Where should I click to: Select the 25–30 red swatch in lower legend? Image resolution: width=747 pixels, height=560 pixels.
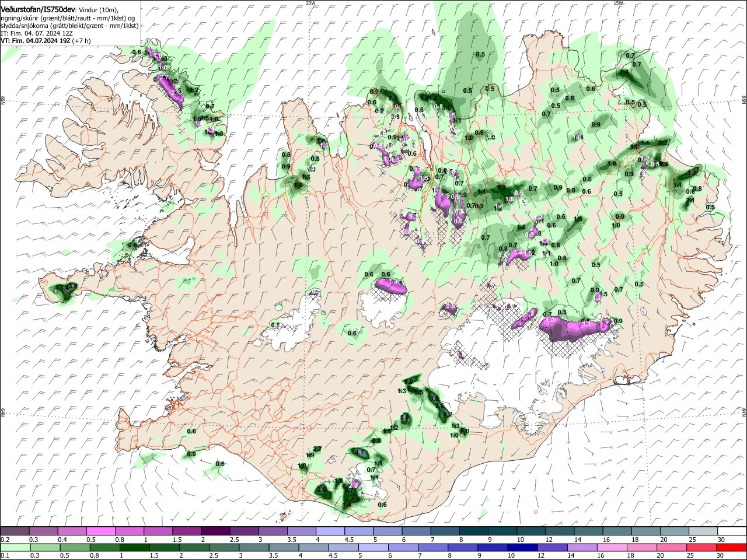tap(701, 547)
